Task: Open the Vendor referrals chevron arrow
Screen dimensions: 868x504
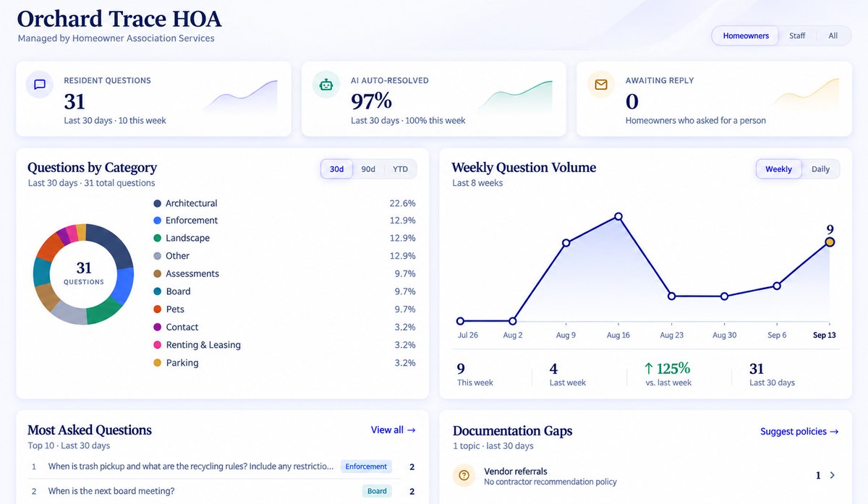Action: (833, 475)
